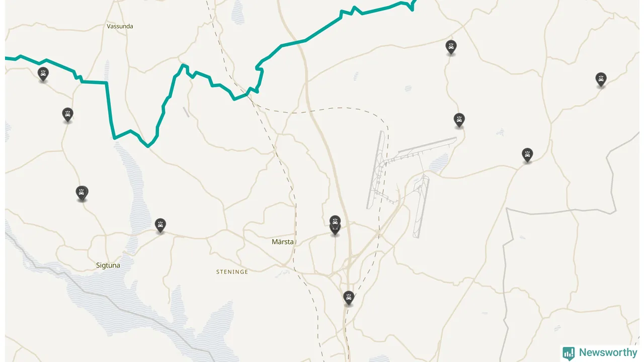
Task: Click the car marker northeast of Sigtuna, east of the lake
Action: [x=160, y=225]
